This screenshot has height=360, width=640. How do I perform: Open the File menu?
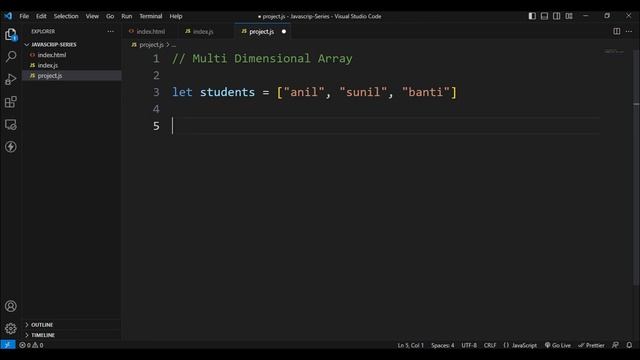click(24, 16)
